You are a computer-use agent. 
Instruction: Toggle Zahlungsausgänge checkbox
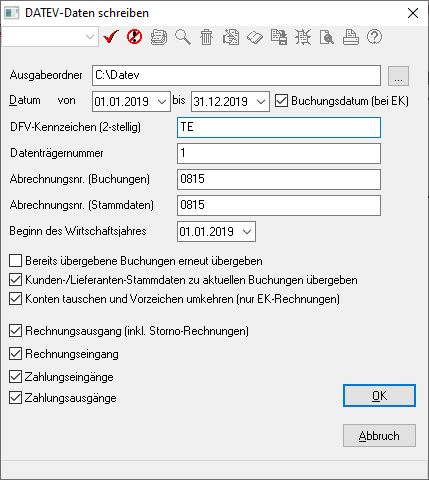[x=15, y=398]
